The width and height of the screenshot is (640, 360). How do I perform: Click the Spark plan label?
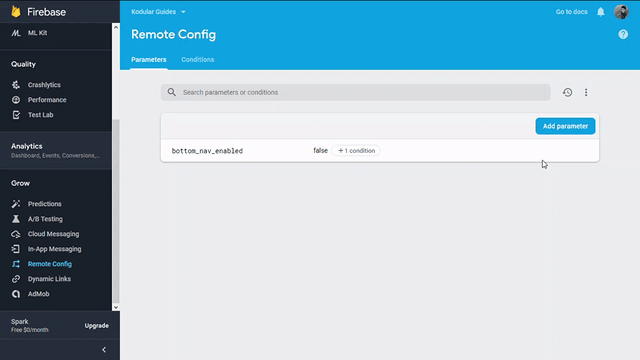pos(20,322)
